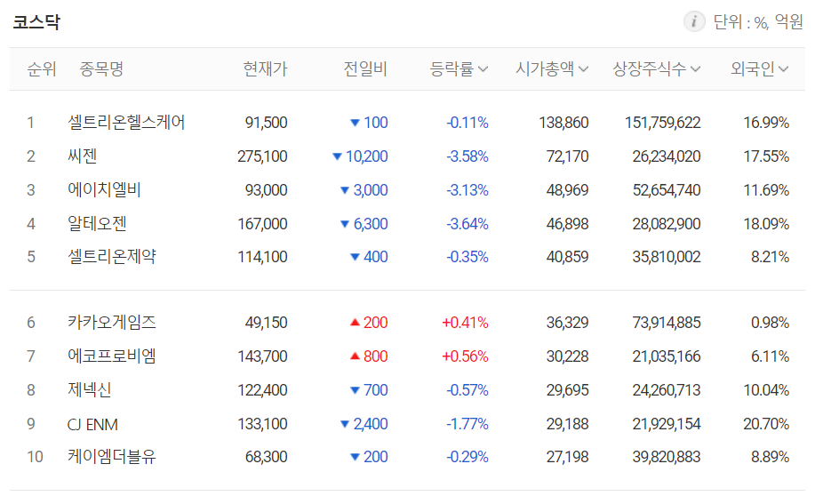Open 셀트리온제약 stock page

click(x=112, y=257)
